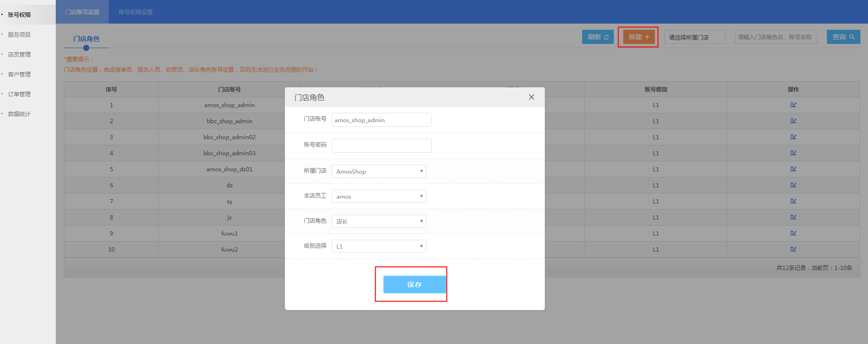Save the store role with 保存

(414, 285)
